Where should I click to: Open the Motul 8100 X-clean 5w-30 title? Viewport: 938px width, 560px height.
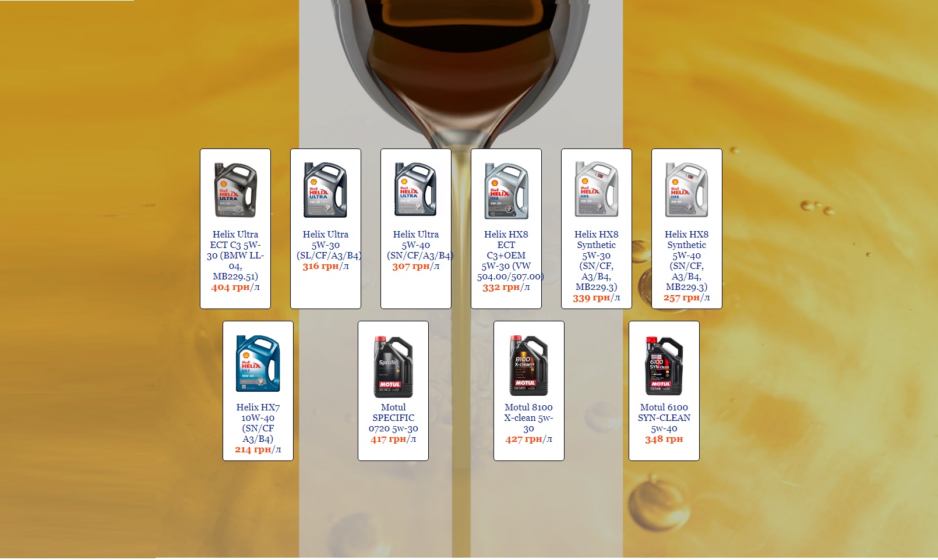click(x=529, y=418)
